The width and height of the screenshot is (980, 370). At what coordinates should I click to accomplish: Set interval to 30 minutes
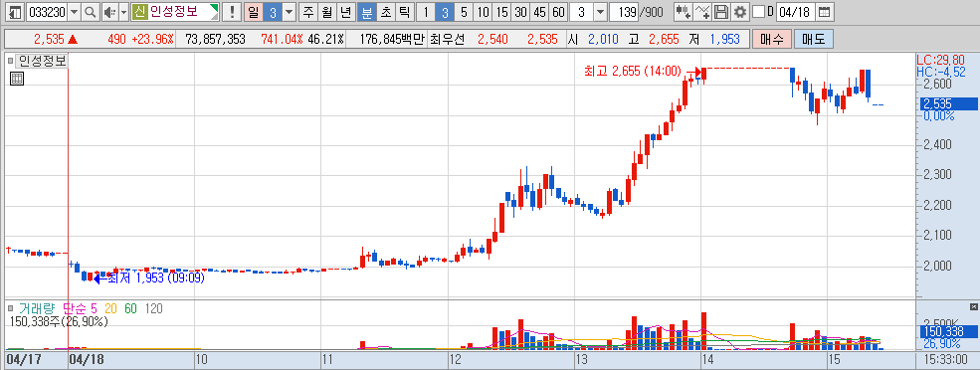pyautogui.click(x=520, y=11)
